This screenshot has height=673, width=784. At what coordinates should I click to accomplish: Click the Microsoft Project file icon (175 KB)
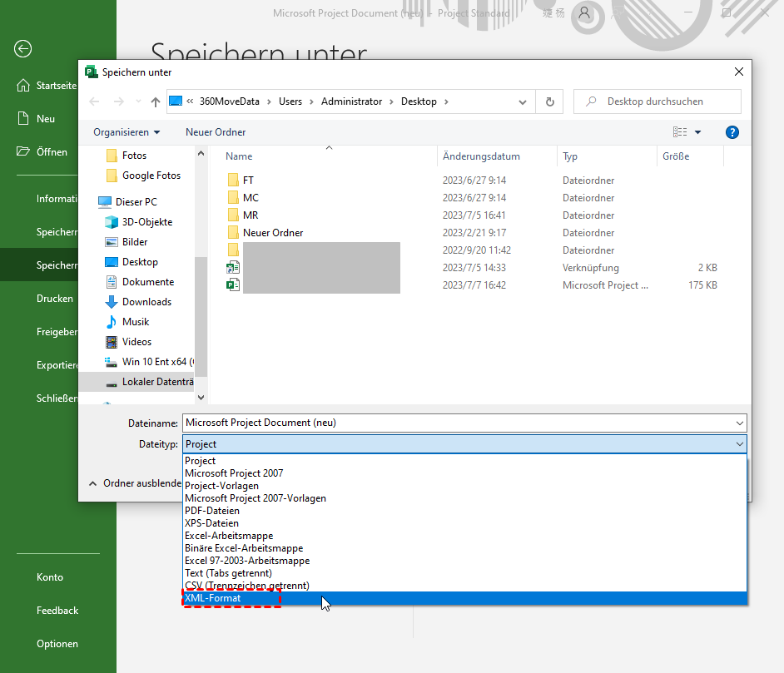[x=233, y=285]
